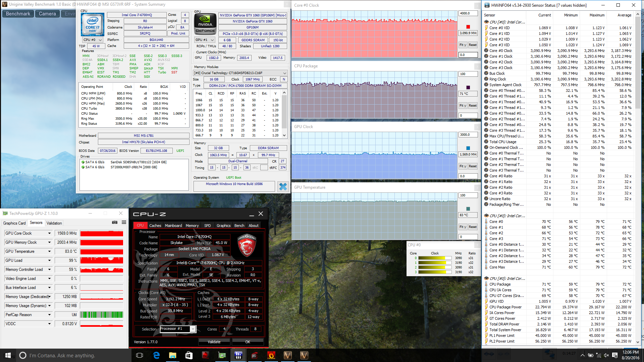Click Reset on the Core #0 Clock graph
644x362 pixels.
[473, 45]
